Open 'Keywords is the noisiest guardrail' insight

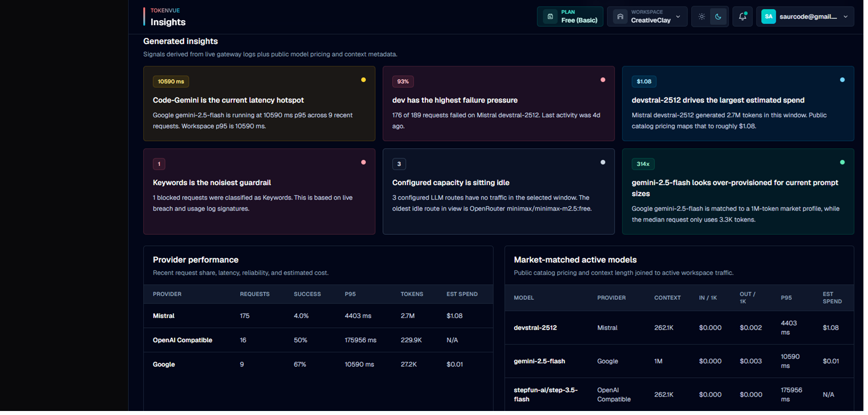[212, 182]
